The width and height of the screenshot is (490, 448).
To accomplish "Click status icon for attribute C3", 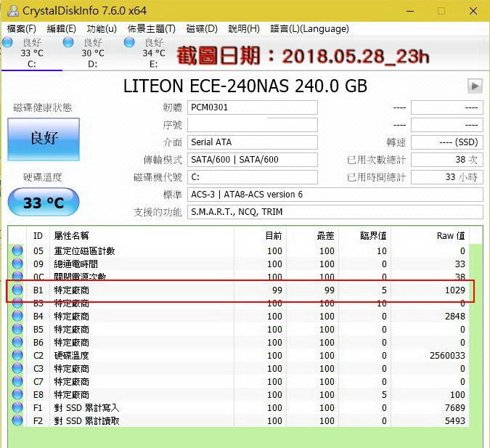I will pyautogui.click(x=17, y=369).
